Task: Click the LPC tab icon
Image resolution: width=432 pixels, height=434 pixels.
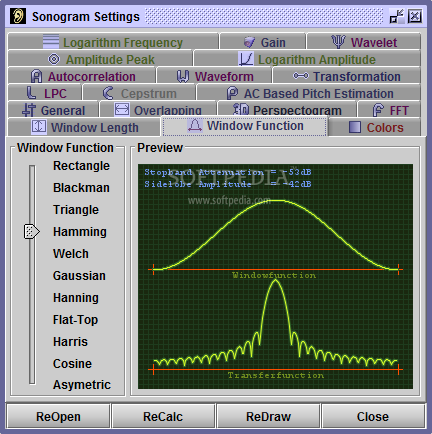Action: point(31,93)
